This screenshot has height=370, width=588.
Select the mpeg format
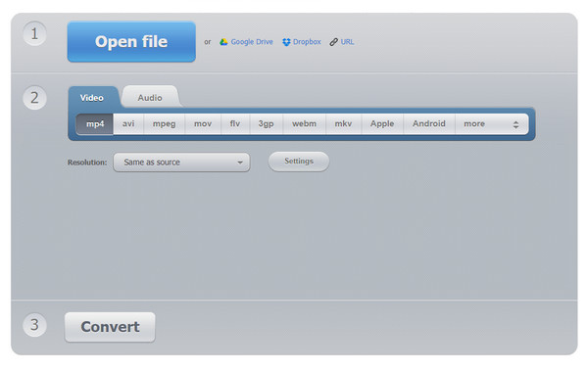165,124
